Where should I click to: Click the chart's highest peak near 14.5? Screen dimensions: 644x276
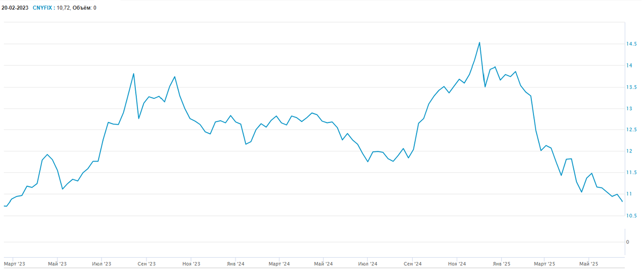479,42
